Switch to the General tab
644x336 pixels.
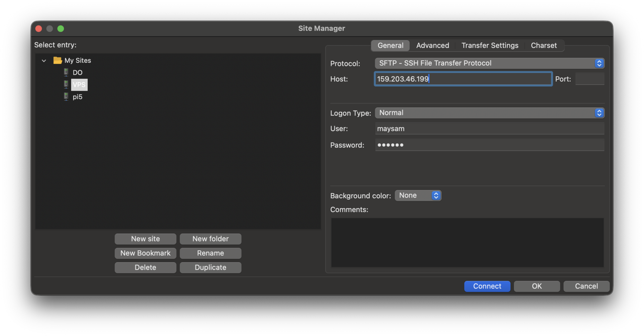coord(390,46)
